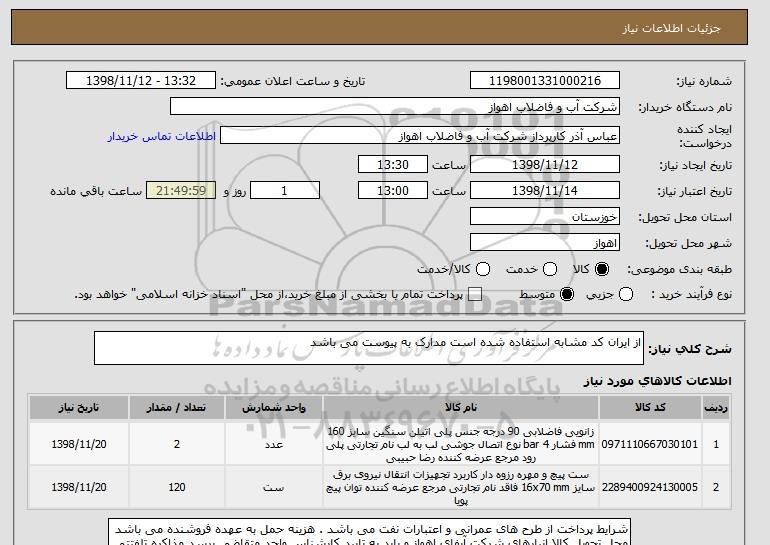Image resolution: width=770 pixels, height=545 pixels.
Task: Click quantity cell 2 in row 1
Action: click(x=177, y=444)
